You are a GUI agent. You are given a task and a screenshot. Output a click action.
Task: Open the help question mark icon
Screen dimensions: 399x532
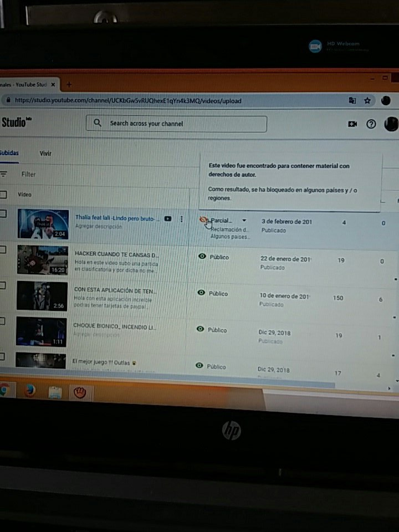click(371, 124)
